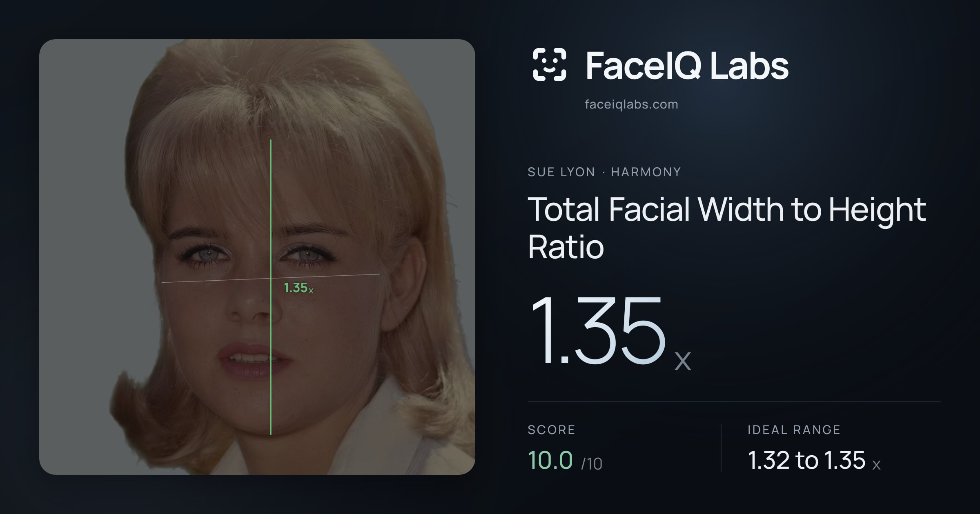
Task: Click the SCORE label
Action: point(551,430)
